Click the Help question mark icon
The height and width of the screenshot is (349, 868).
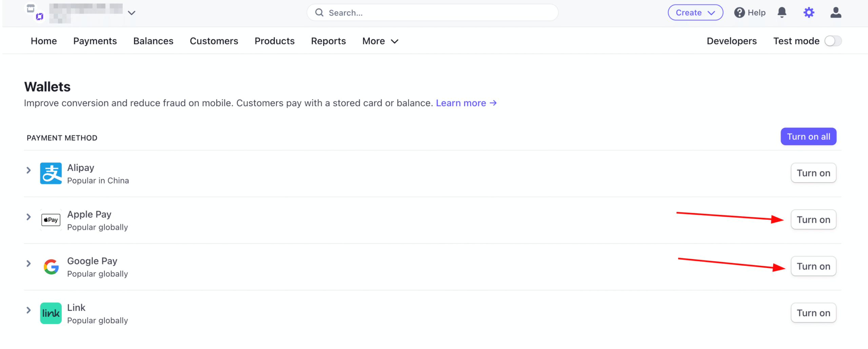739,13
